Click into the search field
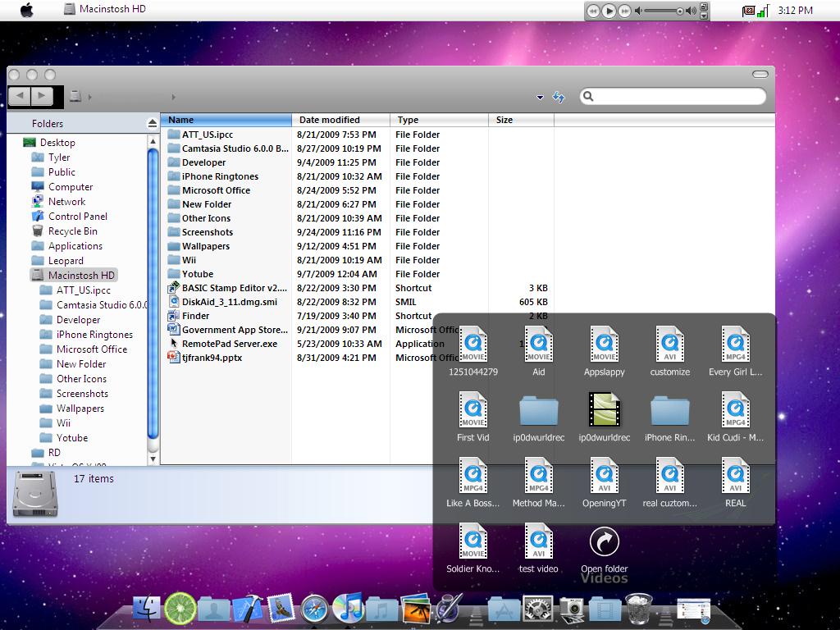Viewport: 840px width, 630px height. tap(673, 96)
